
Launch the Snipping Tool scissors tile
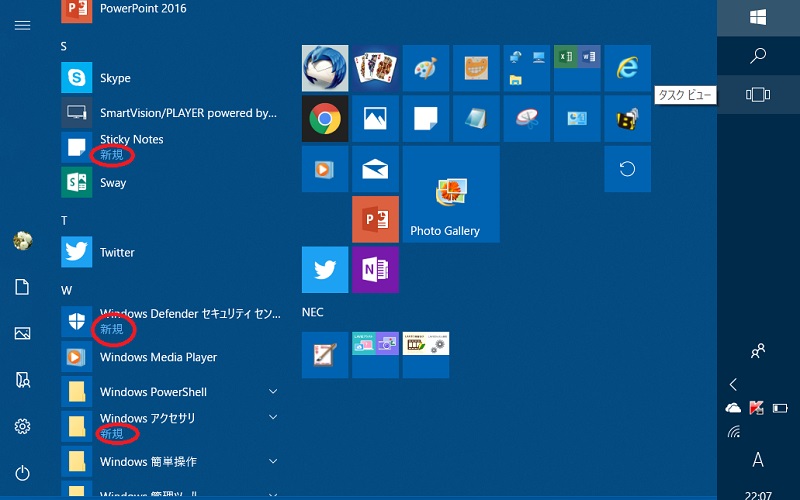(527, 118)
